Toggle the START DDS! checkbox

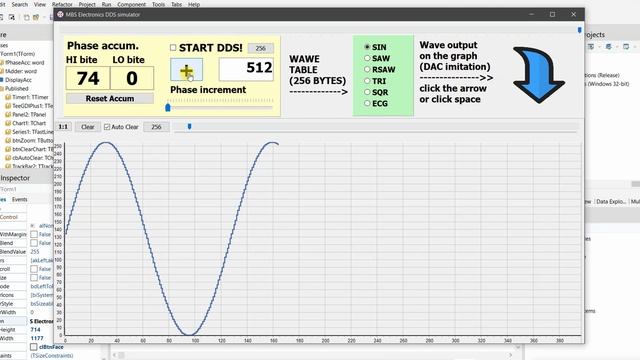pos(173,48)
